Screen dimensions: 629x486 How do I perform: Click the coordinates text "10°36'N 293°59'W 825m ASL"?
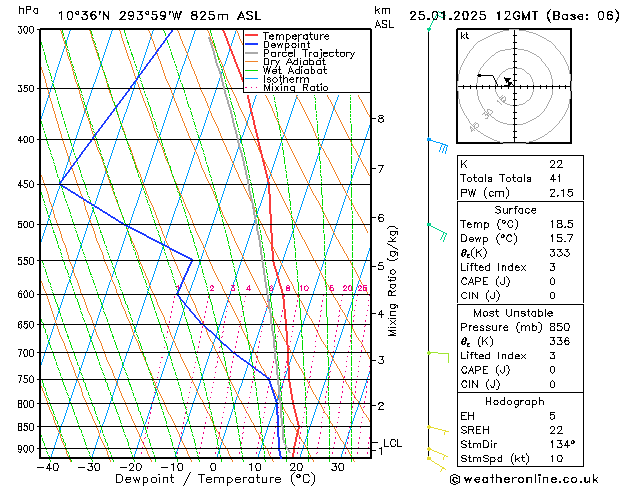(x=159, y=16)
